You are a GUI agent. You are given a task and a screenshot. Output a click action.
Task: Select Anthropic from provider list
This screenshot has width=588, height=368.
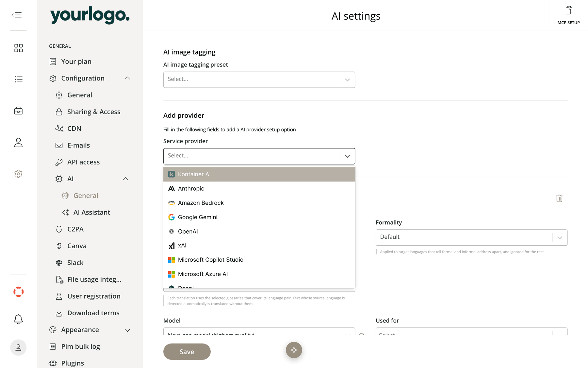click(259, 189)
